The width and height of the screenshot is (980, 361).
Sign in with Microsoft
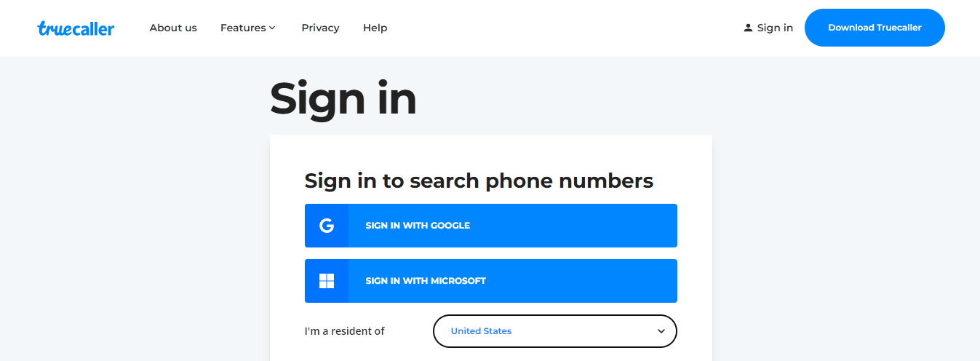coord(491,281)
